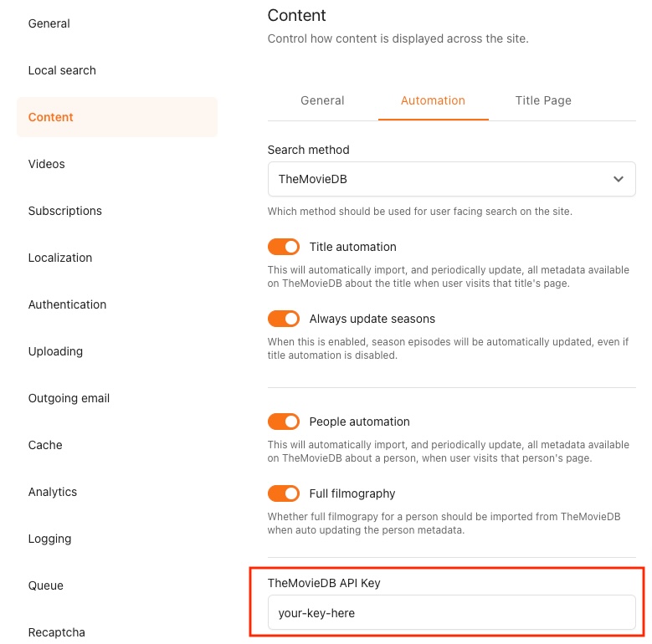652x644 pixels.
Task: Open the General settings section
Action: coord(49,23)
